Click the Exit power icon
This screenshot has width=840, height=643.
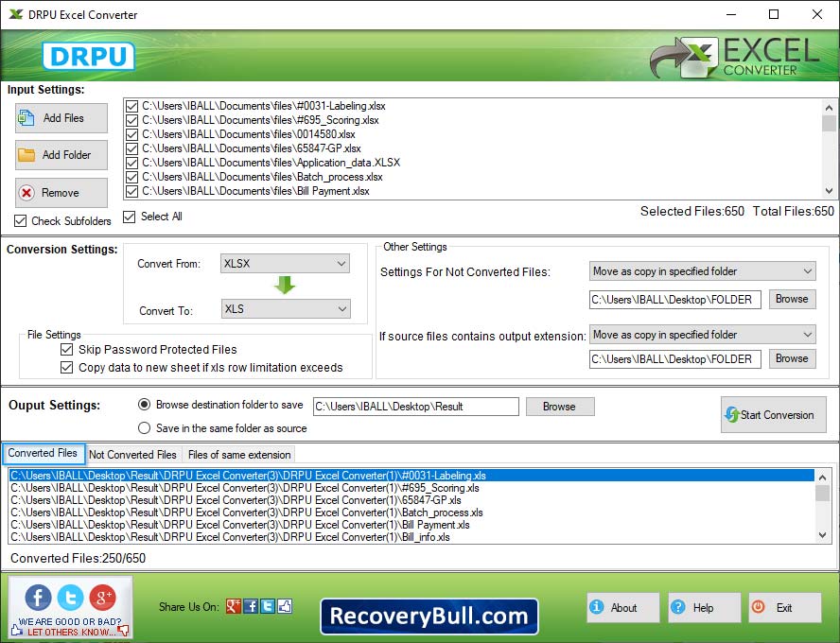[759, 607]
